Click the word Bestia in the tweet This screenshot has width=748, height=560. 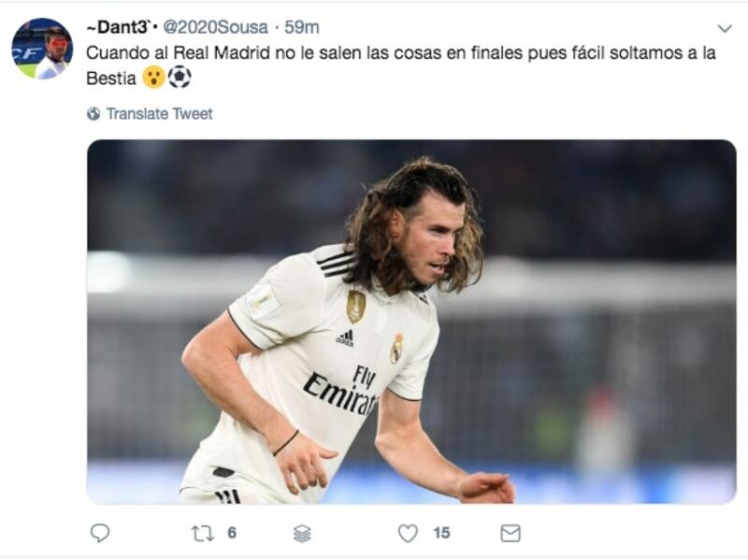coord(111,79)
